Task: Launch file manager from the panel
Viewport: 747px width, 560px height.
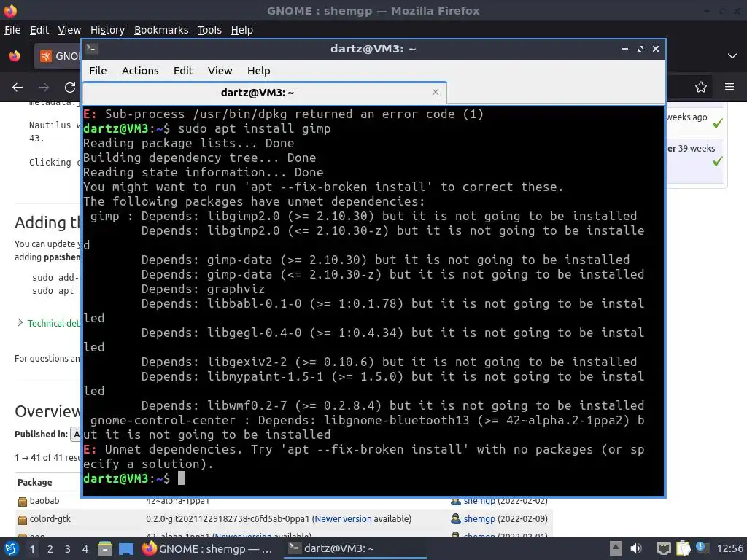Action: point(105,549)
